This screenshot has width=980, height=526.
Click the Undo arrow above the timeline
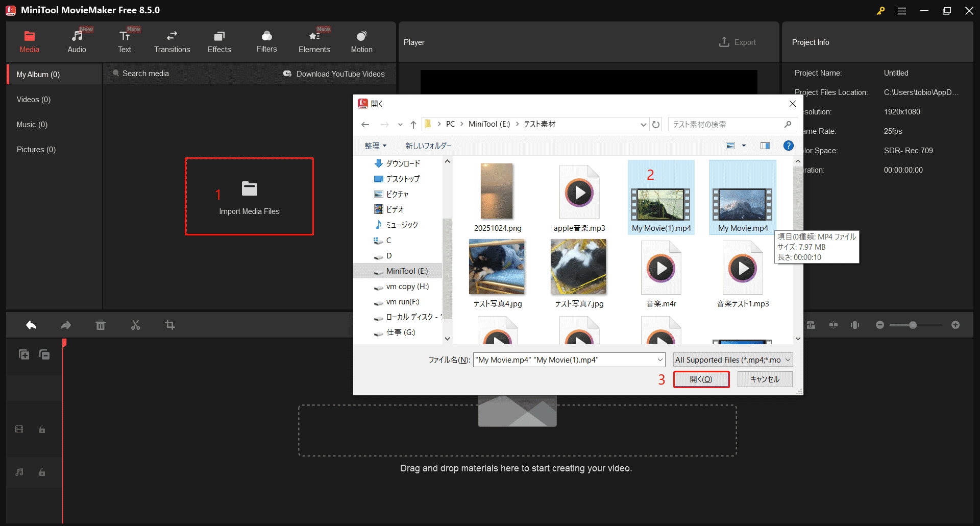point(31,325)
